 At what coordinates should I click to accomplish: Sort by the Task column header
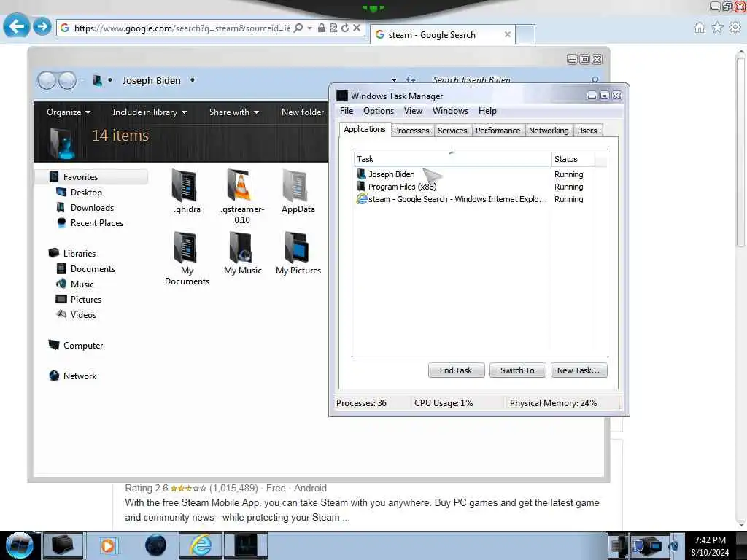click(x=452, y=159)
